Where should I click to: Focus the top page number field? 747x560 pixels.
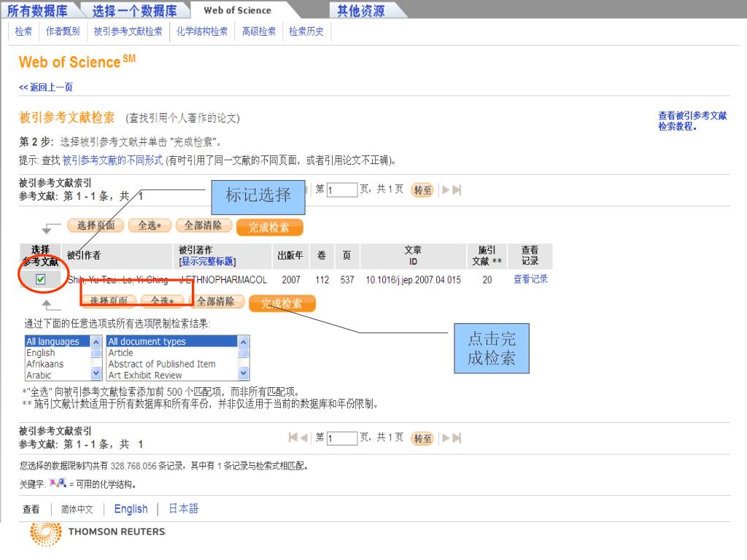click(x=342, y=190)
